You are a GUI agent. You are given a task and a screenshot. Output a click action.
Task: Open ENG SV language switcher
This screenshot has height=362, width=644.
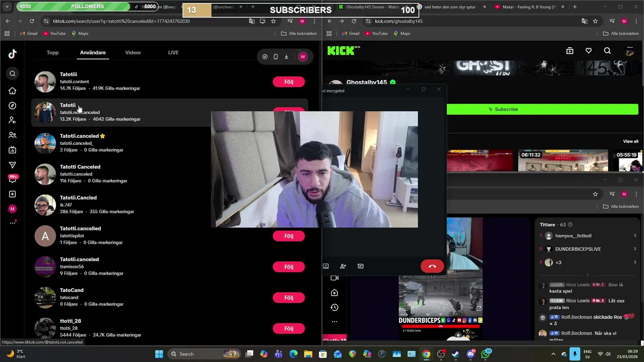click(x=587, y=354)
